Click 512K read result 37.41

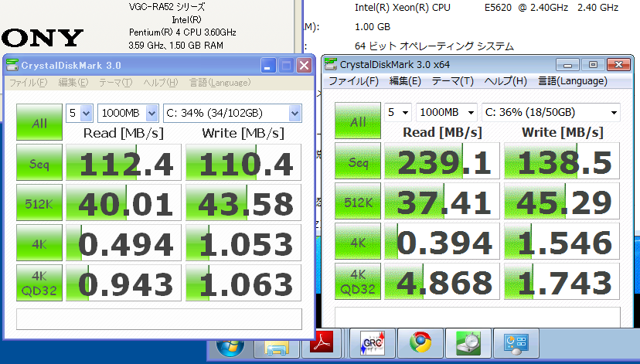point(442,201)
